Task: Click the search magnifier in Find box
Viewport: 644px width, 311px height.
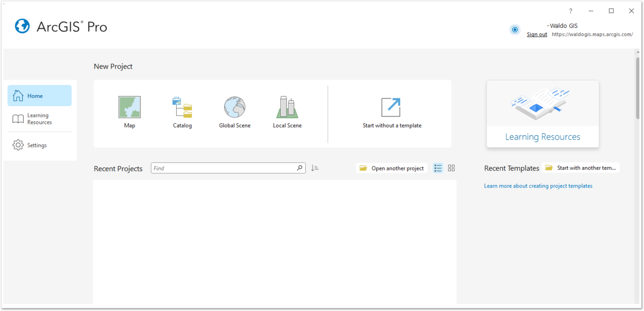Action: pos(300,168)
